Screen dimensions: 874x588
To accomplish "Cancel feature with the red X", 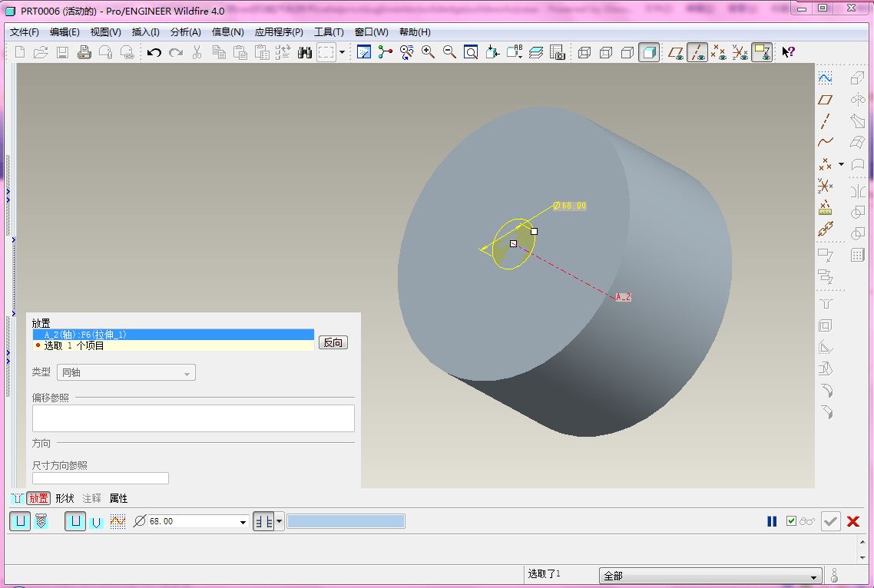I will (852, 522).
